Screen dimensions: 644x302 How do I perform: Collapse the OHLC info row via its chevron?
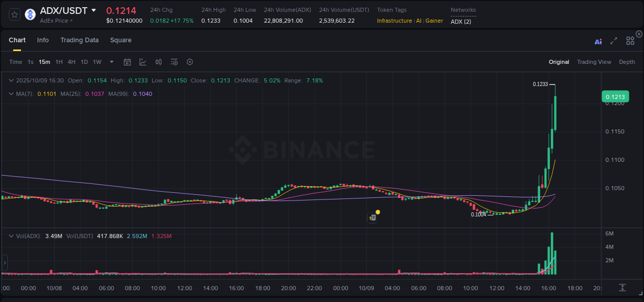[x=11, y=80]
